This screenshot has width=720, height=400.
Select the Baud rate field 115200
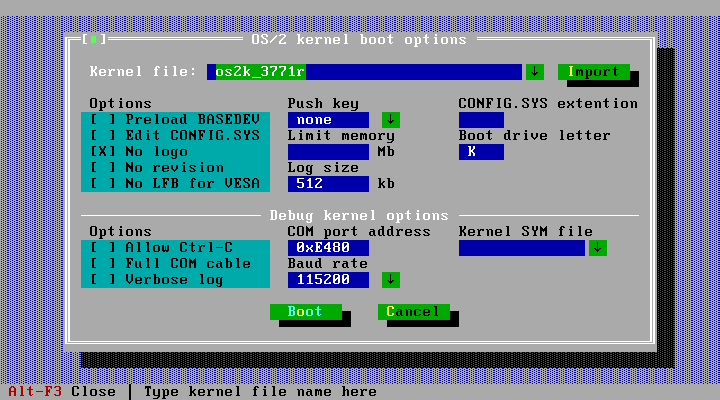tap(328, 280)
